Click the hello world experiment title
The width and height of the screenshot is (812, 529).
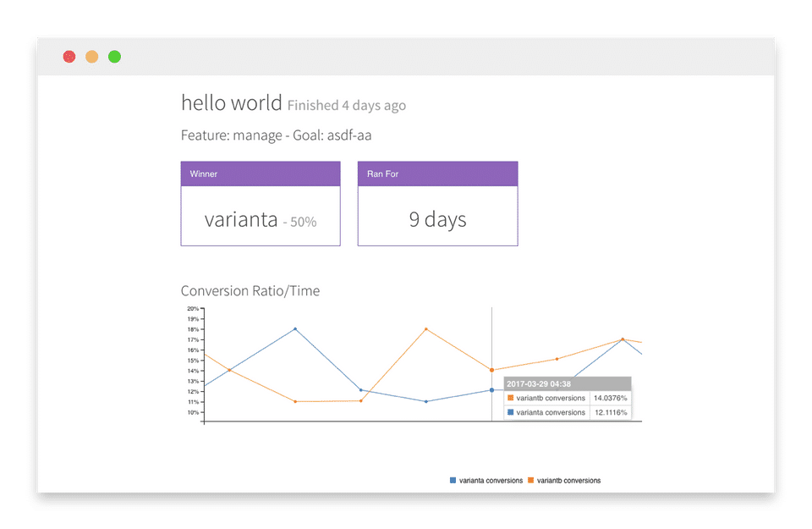coord(231,103)
